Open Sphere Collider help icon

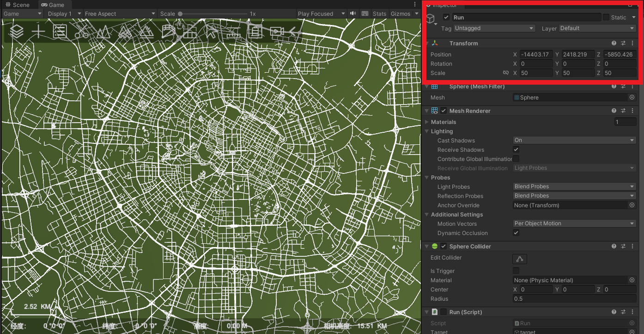click(614, 246)
